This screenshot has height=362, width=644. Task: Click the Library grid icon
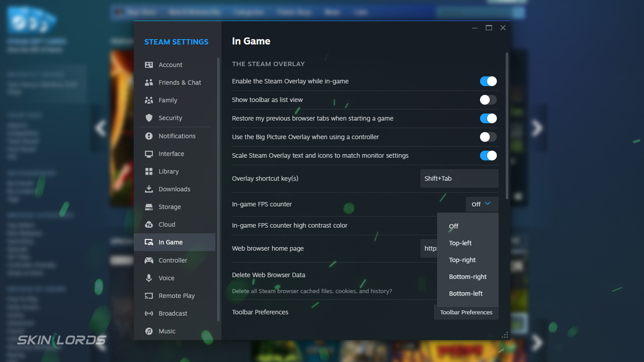tap(149, 171)
